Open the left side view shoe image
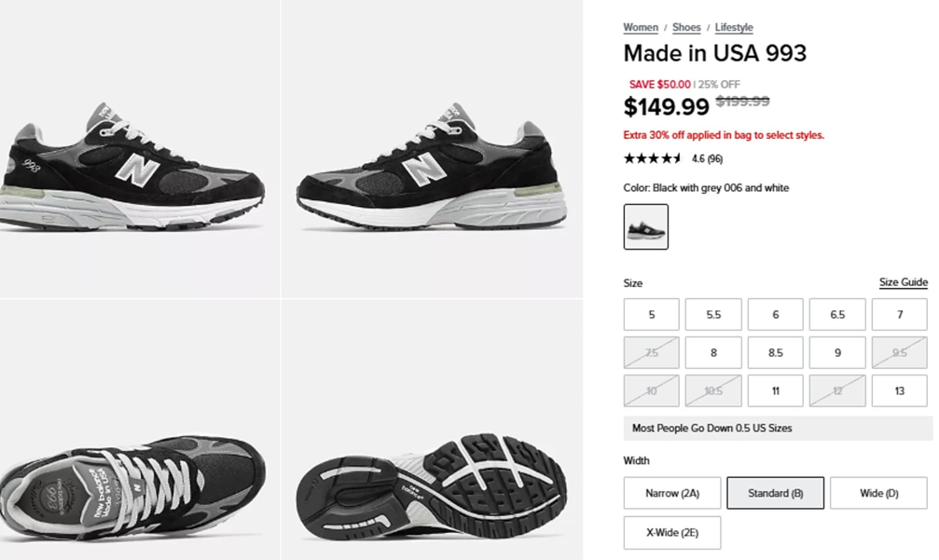Screen dimensions: 939x560 pyautogui.click(x=140, y=148)
